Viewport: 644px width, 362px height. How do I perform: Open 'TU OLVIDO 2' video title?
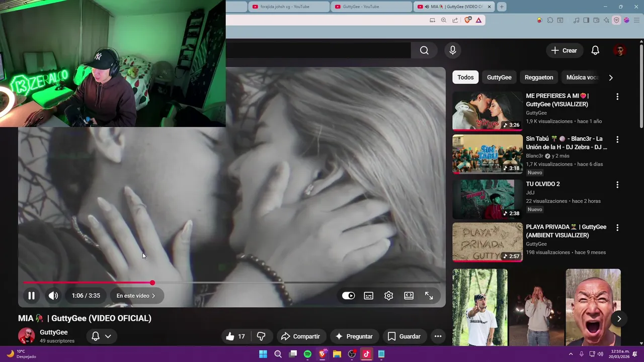point(543,184)
